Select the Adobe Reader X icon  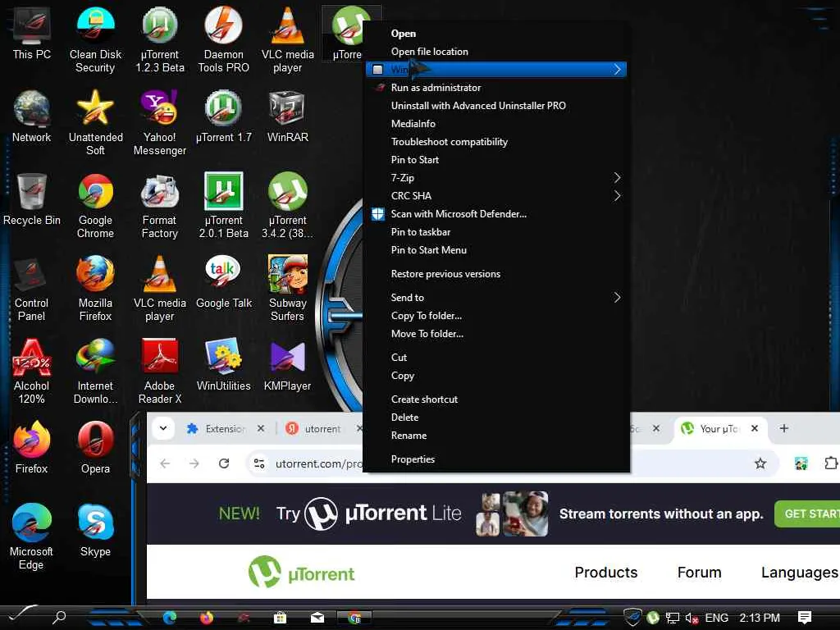pyautogui.click(x=160, y=372)
